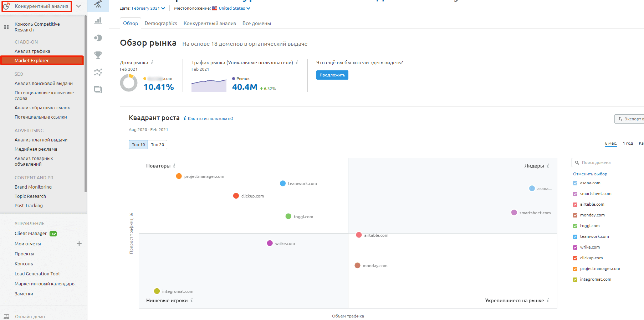Open the February 2021 date dropdown
The height and width of the screenshot is (320, 644).
[x=148, y=8]
